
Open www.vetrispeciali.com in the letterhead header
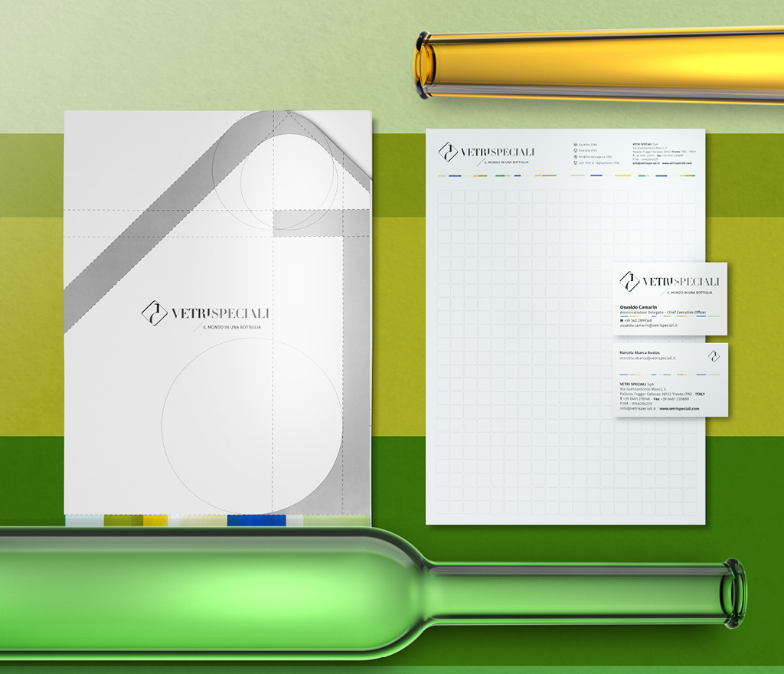[x=677, y=163]
